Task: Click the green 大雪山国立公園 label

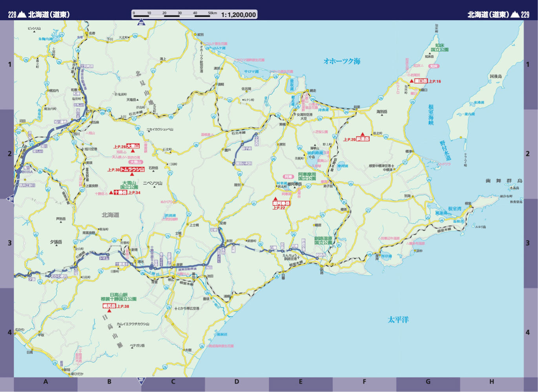Action: coord(129,185)
